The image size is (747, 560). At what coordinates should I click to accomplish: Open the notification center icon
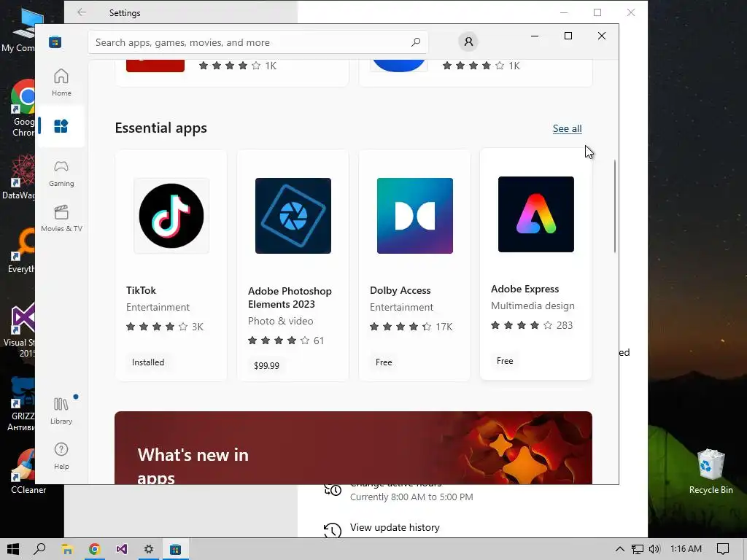point(723,549)
